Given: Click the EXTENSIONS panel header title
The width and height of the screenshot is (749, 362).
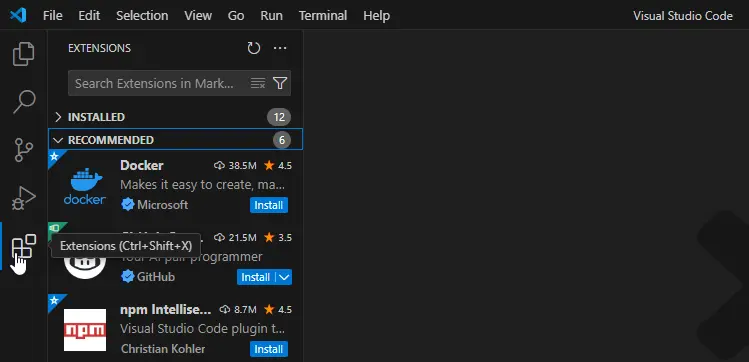Looking at the screenshot, I should click(x=99, y=48).
